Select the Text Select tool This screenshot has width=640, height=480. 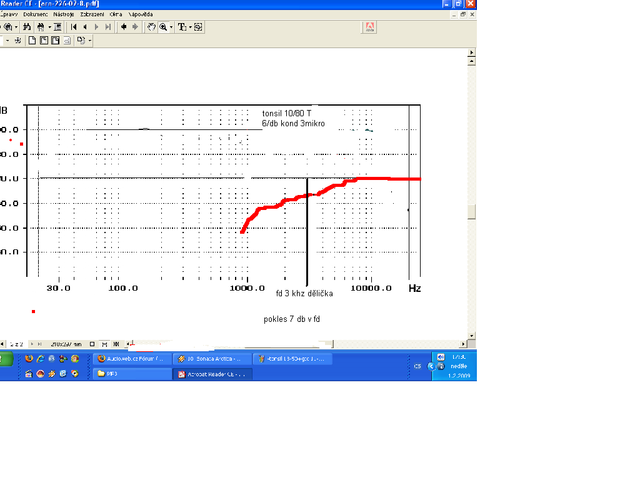click(x=182, y=27)
